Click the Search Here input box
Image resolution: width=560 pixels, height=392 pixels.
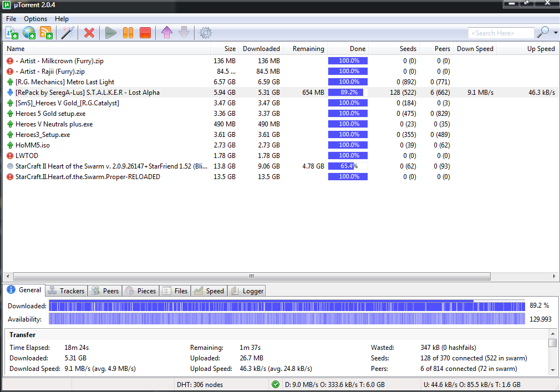pyautogui.click(x=501, y=33)
